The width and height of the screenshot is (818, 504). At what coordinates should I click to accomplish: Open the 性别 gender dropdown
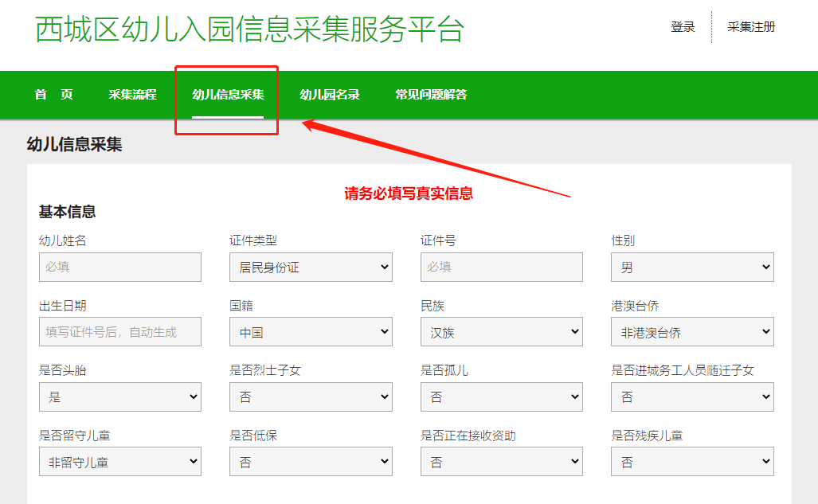692,268
